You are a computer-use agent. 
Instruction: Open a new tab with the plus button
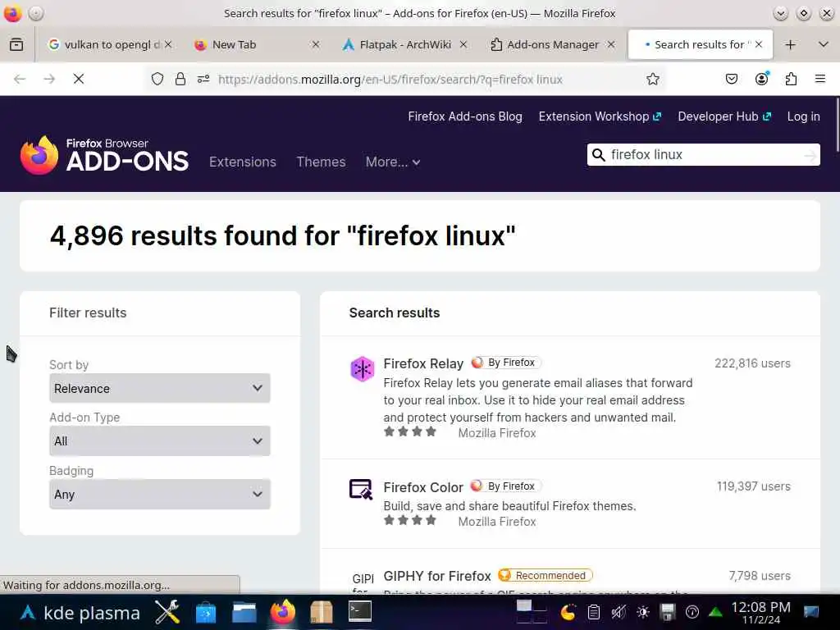pyautogui.click(x=790, y=45)
